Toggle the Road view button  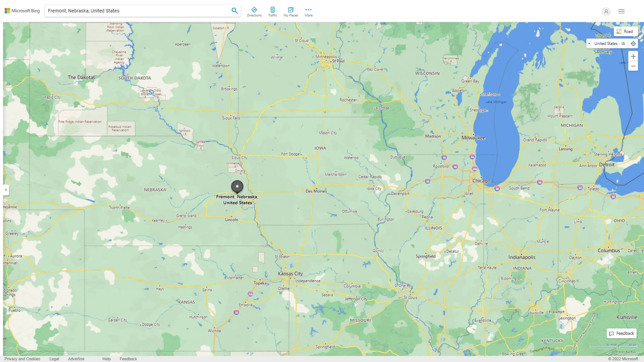pos(626,31)
